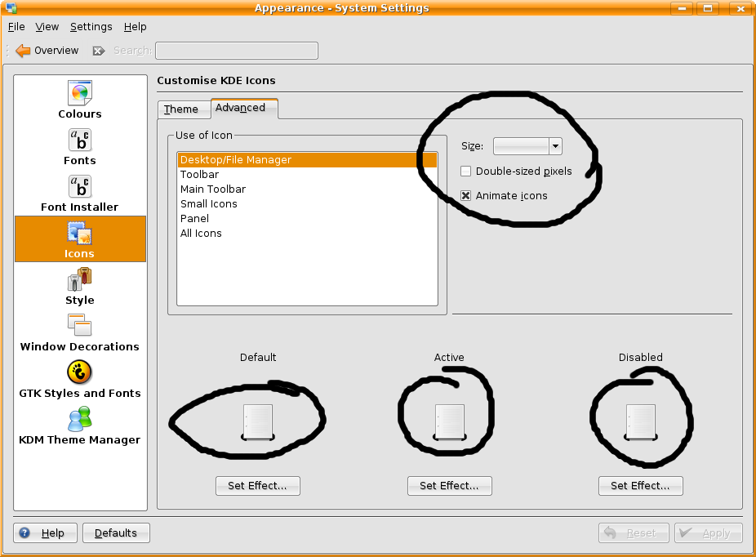Click the Style icon in sidebar
Image resolution: width=756 pixels, height=557 pixels.
(80, 280)
